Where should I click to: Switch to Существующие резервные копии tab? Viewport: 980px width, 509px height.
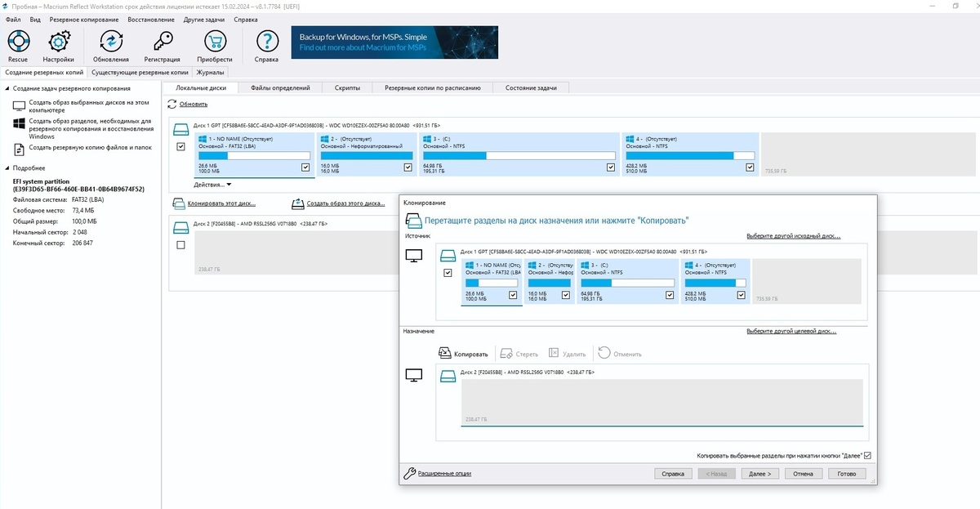(140, 72)
